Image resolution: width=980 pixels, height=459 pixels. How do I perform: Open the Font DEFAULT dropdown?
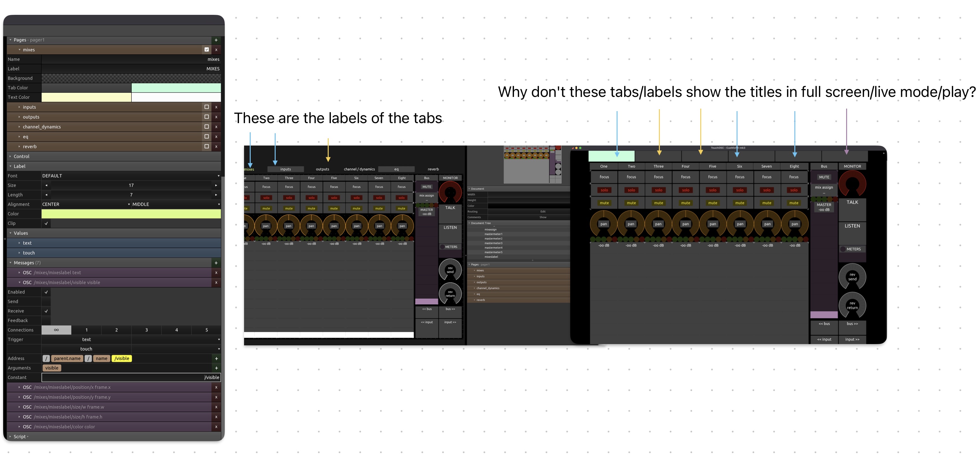[131, 176]
